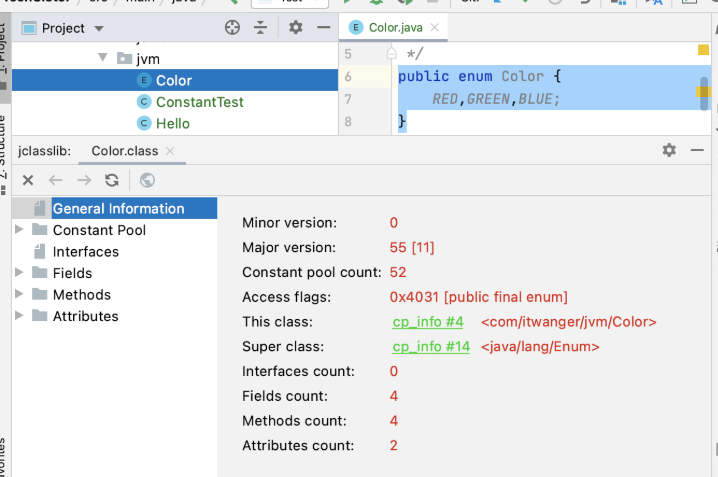The width and height of the screenshot is (718, 477).
Task: Click the <com/itwanger/jvm/Color> class text
Action: point(569,322)
